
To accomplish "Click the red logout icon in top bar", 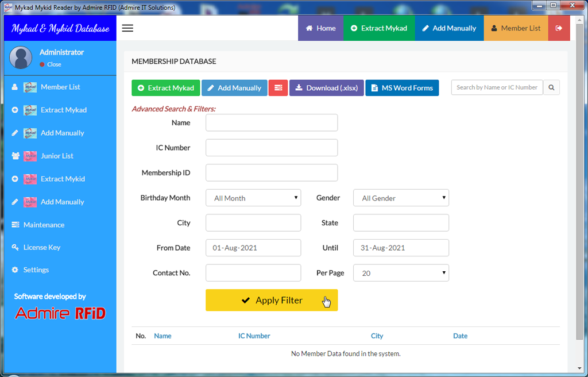I will pyautogui.click(x=559, y=28).
